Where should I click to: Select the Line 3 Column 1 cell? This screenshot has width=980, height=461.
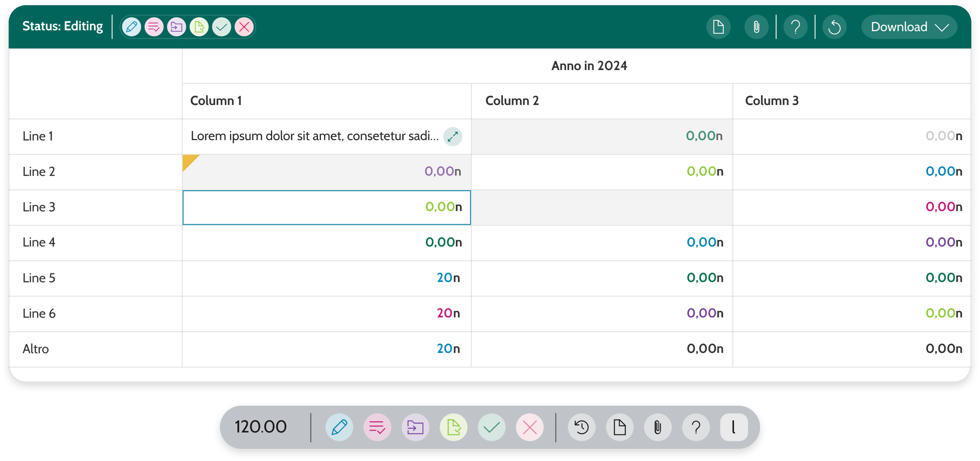click(327, 207)
